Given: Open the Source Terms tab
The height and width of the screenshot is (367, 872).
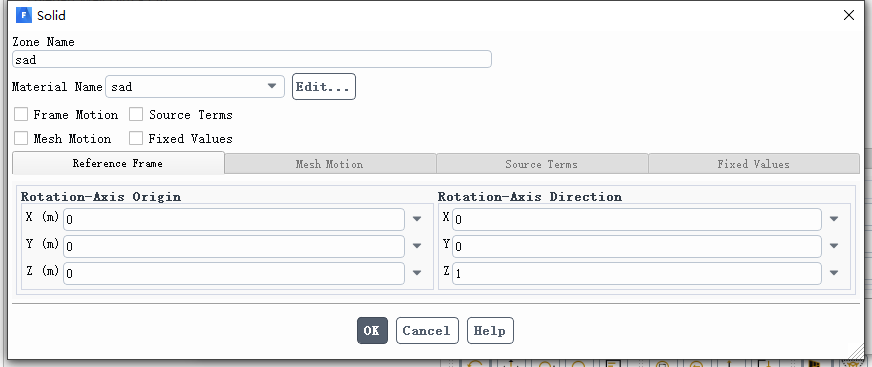Looking at the screenshot, I should (x=542, y=164).
